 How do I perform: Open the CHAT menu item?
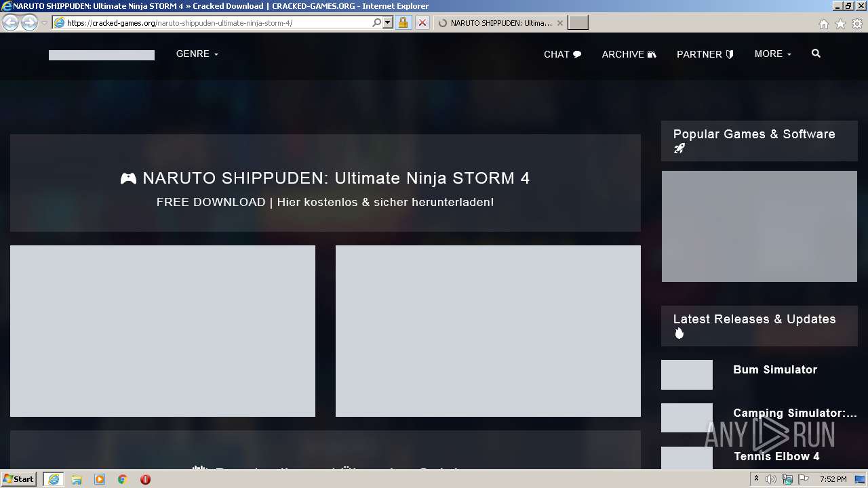point(562,54)
